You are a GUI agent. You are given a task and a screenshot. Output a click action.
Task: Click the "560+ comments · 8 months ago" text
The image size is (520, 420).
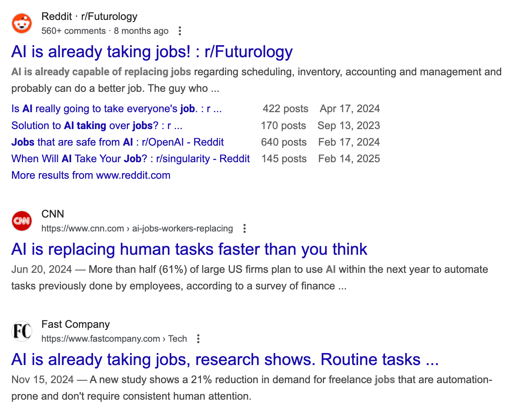[x=105, y=31]
